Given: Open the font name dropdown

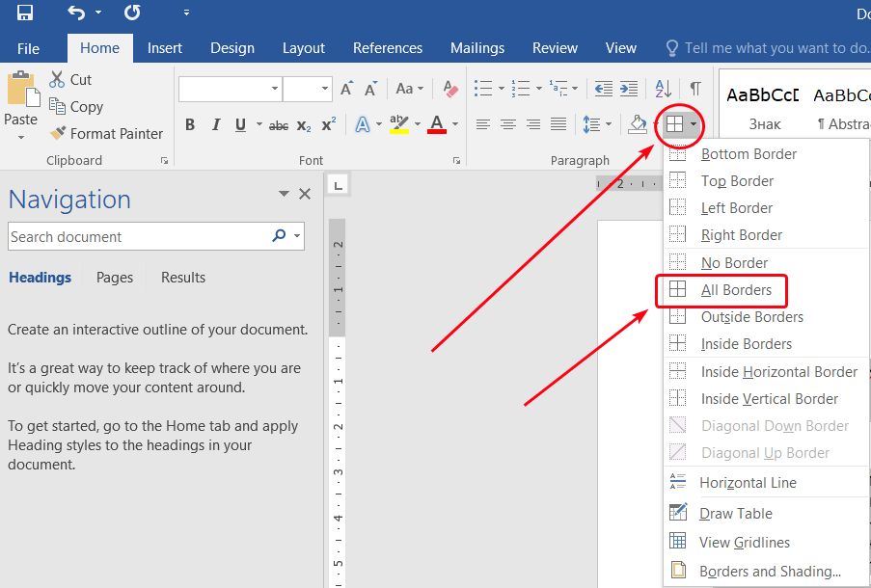Looking at the screenshot, I should [274, 89].
